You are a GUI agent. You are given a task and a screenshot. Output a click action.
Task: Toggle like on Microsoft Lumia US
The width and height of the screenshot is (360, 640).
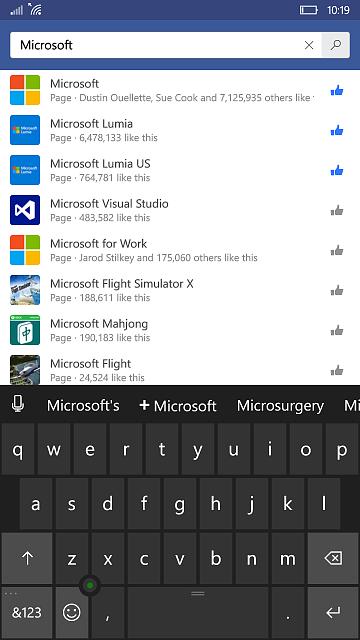[337, 171]
